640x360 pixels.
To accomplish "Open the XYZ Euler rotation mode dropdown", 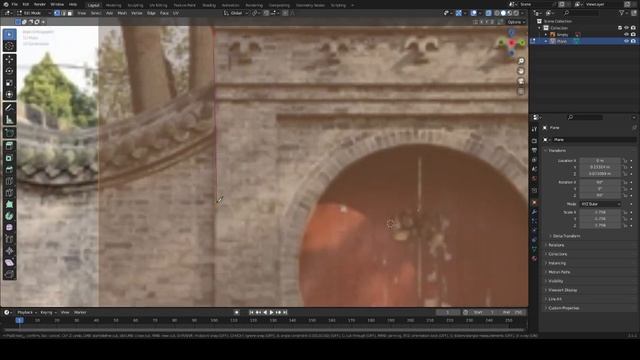I will pyautogui.click(x=600, y=204).
